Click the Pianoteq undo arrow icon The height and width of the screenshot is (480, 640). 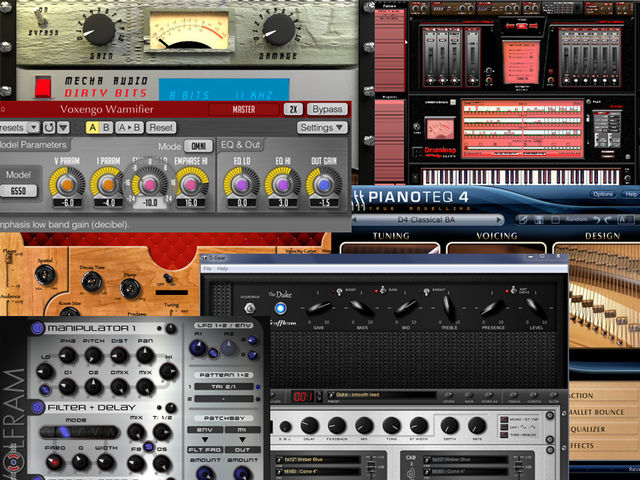pos(597,220)
